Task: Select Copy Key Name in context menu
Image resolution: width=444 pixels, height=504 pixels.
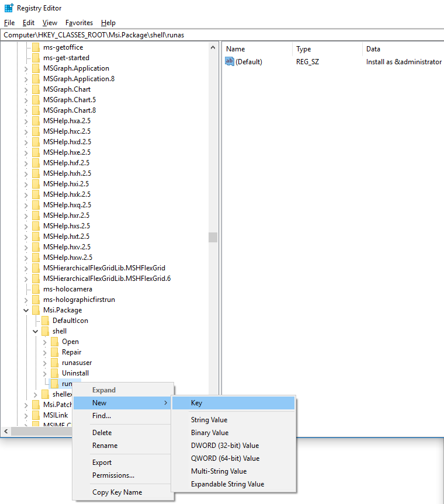Action: [x=117, y=492]
